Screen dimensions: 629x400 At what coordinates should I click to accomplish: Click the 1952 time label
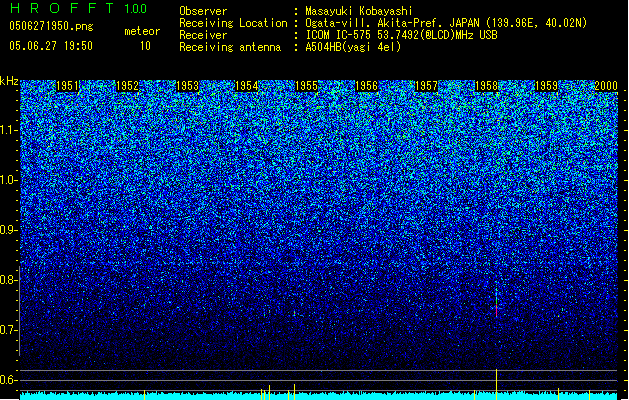coord(127,86)
